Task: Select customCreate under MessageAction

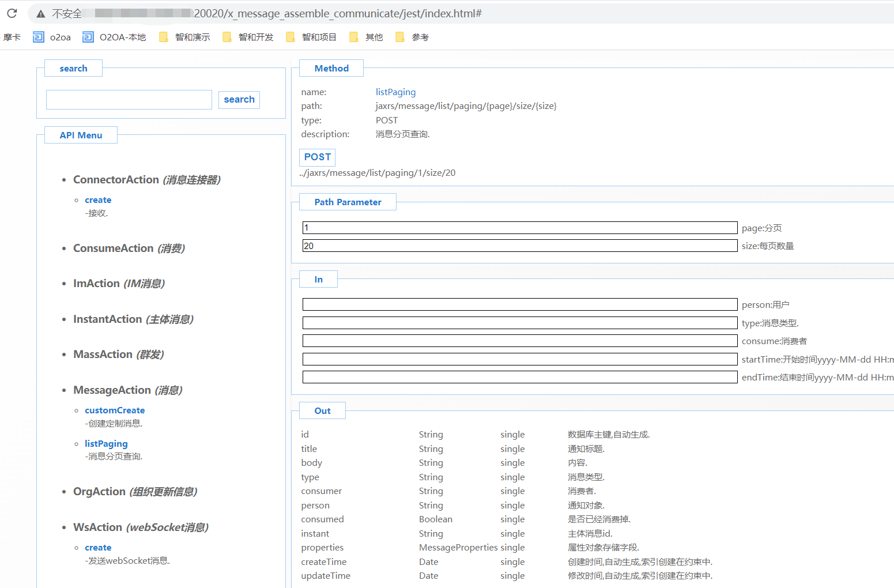Action: tap(115, 410)
